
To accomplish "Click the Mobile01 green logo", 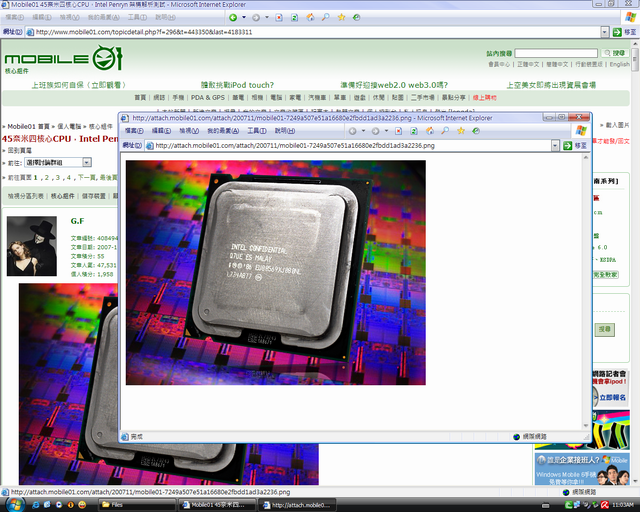I will pos(63,58).
